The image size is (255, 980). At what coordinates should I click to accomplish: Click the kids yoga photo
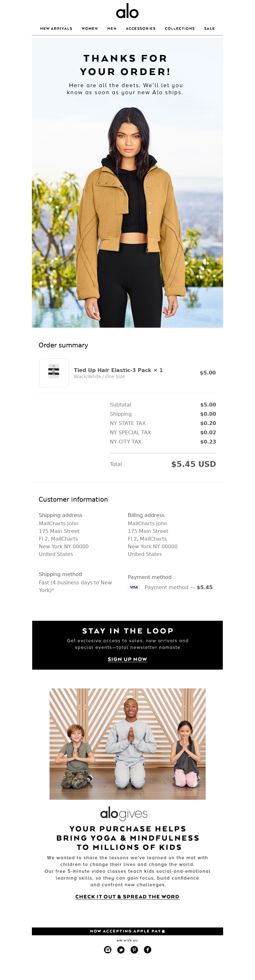tap(127, 744)
